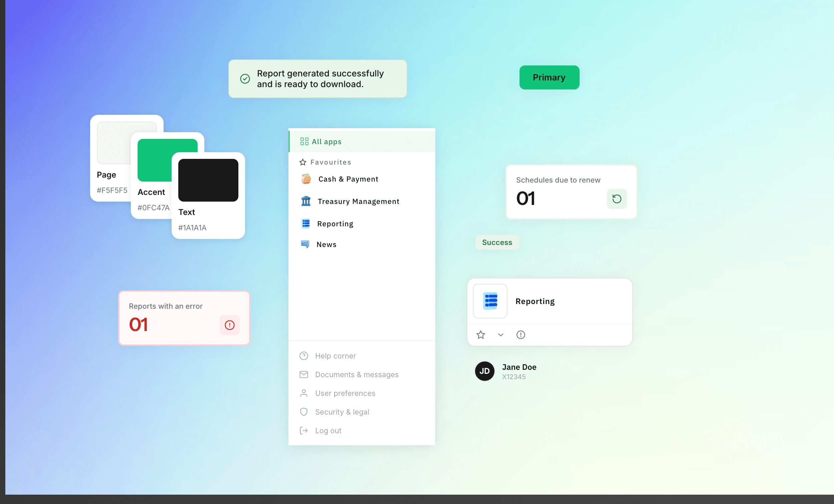The image size is (834, 504).
Task: Click the red error alert icon on Reports card
Action: 229,325
